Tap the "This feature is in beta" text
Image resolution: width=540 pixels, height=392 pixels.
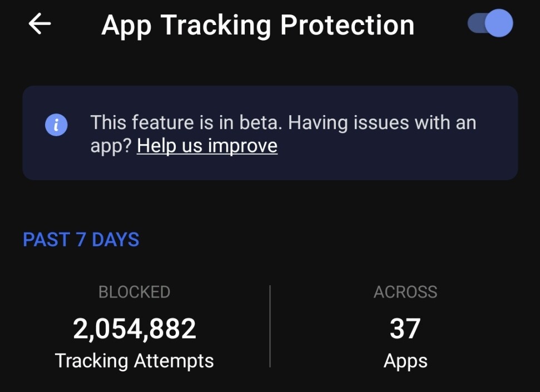pyautogui.click(x=186, y=122)
